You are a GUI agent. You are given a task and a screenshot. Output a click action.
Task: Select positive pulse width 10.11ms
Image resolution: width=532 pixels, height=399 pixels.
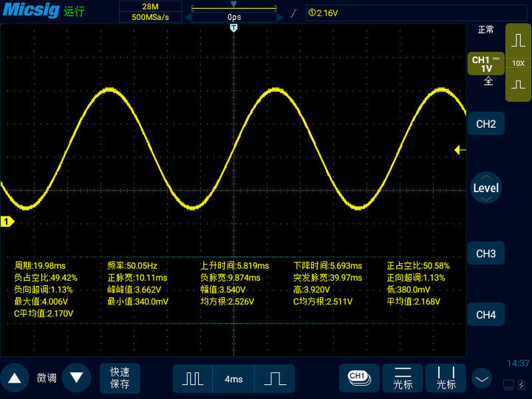click(137, 278)
